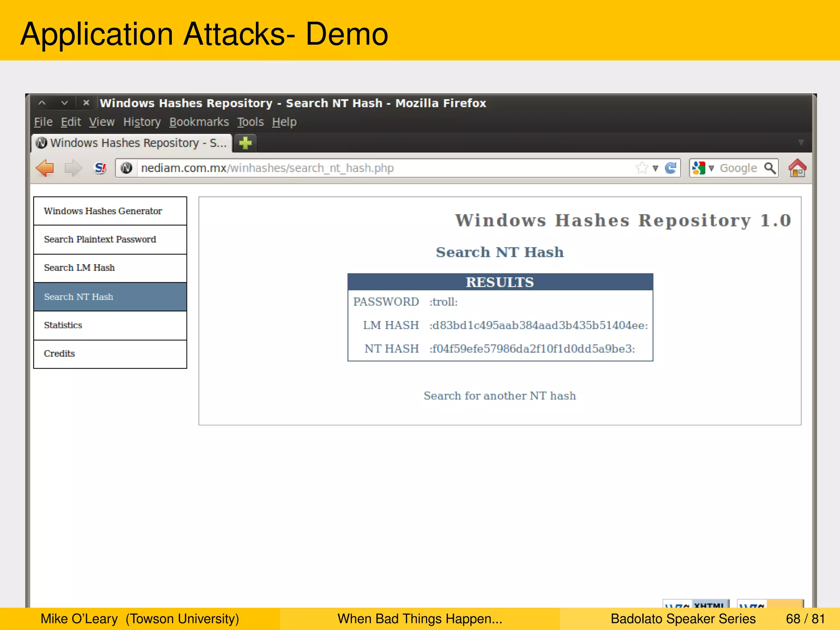Open the Tools menu
This screenshot has width=840, height=630.
pos(250,122)
